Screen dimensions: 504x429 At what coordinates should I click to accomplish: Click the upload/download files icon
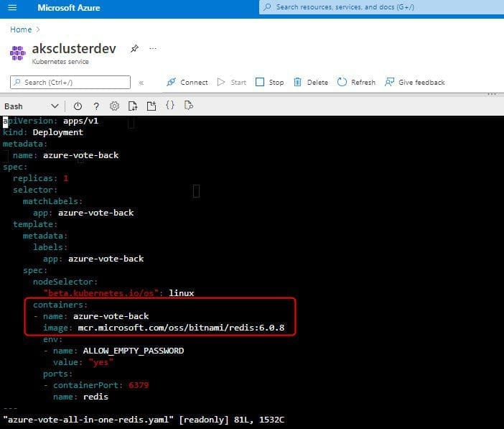click(x=133, y=106)
